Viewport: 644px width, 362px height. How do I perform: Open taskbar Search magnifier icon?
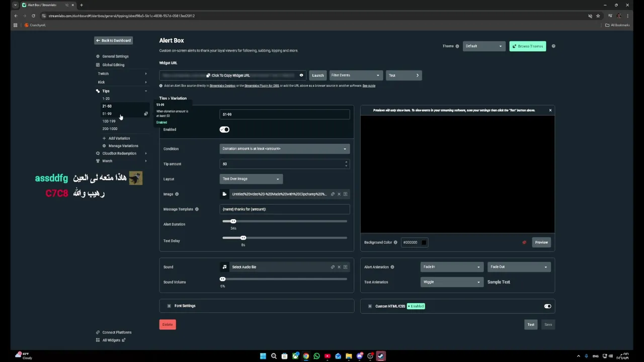[274, 356]
